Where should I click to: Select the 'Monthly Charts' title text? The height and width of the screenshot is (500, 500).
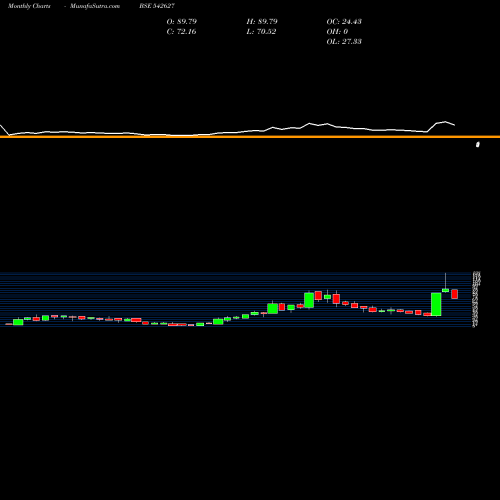click(x=29, y=6)
